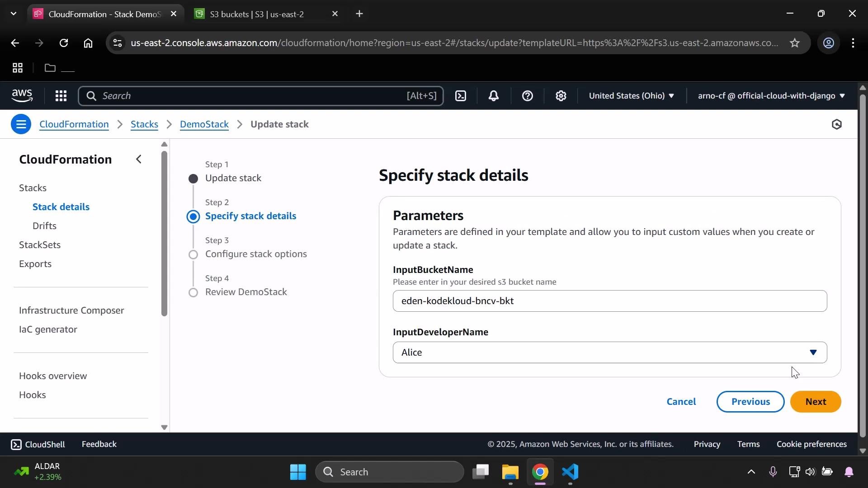
Task: Open the arno-cf account menu
Action: 771,96
